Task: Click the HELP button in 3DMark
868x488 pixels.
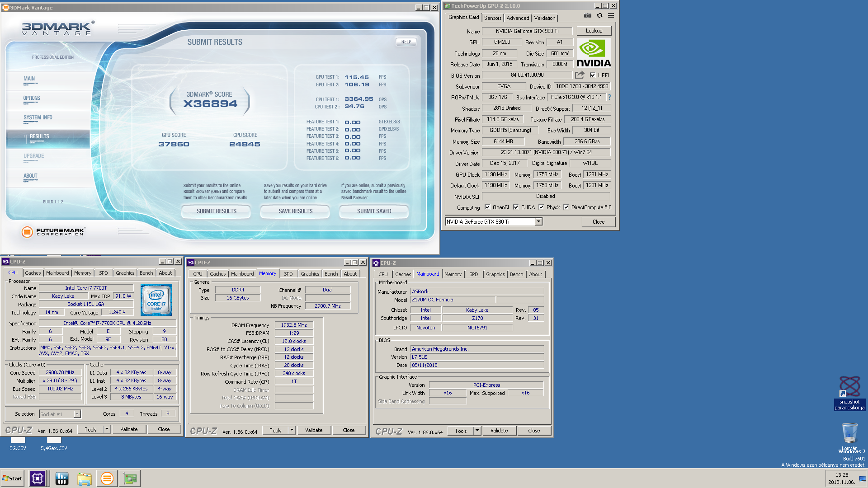Action: coord(406,42)
